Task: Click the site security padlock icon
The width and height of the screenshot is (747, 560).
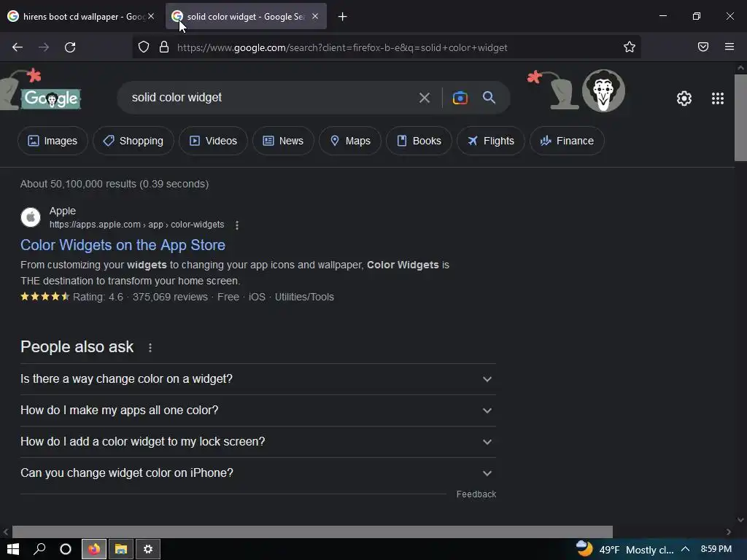Action: point(164,47)
